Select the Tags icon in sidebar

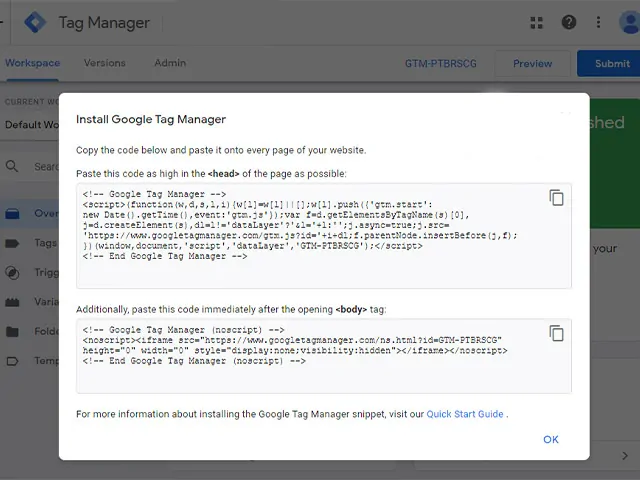[13, 243]
